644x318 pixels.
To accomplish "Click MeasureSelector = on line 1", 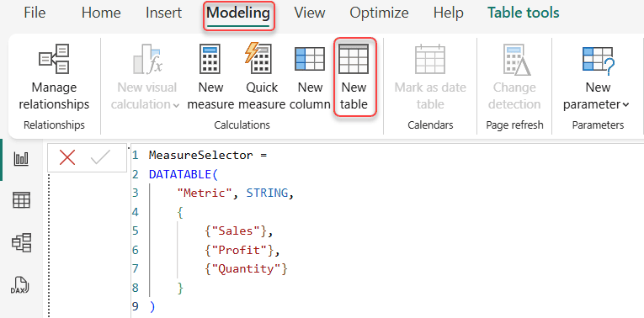I will click(x=208, y=156).
